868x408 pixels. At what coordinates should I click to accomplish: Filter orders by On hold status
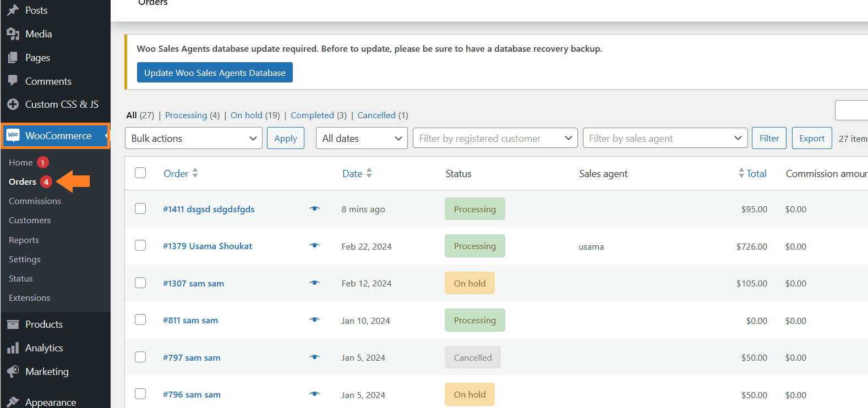[255, 115]
